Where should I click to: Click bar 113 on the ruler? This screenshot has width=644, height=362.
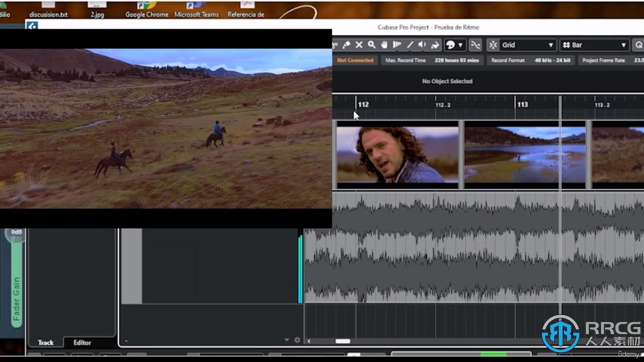coord(522,105)
